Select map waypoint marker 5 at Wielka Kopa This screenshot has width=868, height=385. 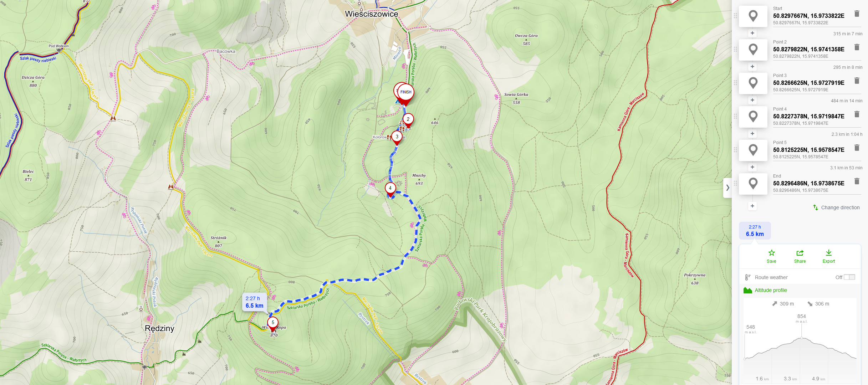tap(273, 323)
